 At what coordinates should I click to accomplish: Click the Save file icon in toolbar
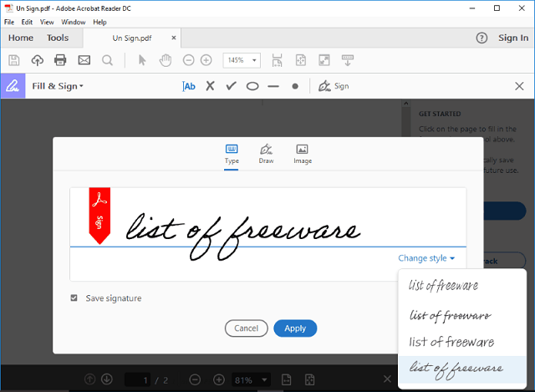tap(14, 60)
